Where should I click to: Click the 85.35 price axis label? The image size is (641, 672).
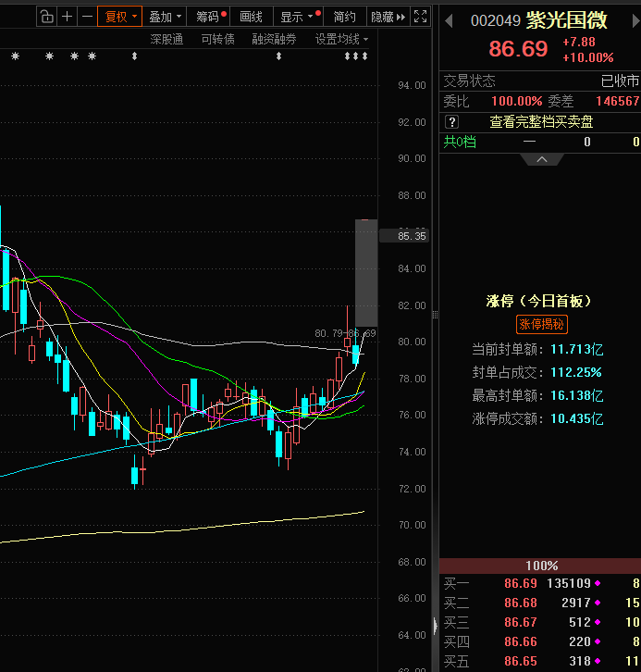[x=404, y=236]
